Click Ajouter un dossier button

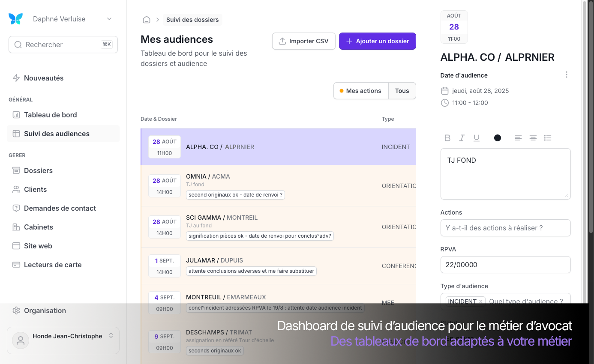(x=377, y=41)
